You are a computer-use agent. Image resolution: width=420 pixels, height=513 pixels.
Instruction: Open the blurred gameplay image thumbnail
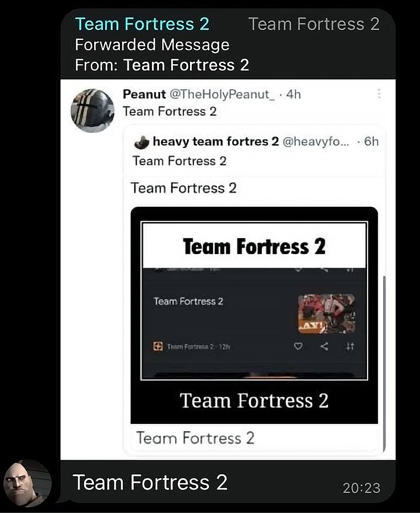(327, 314)
